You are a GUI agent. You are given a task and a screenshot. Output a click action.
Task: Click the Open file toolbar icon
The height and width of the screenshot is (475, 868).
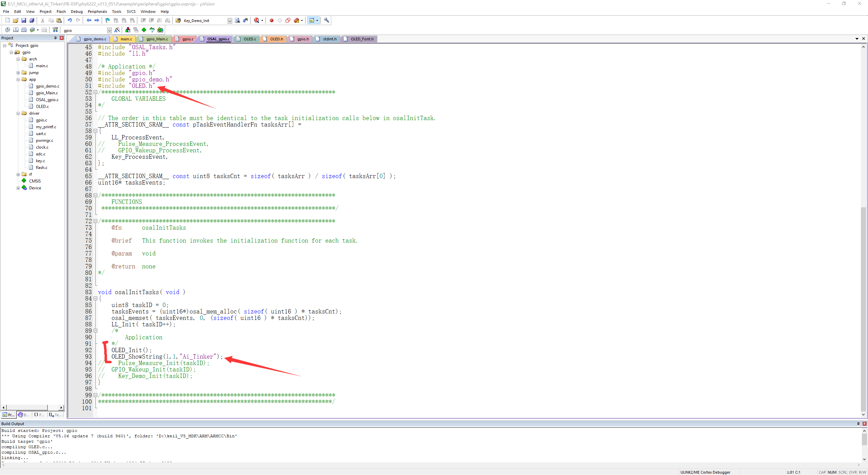point(16,20)
